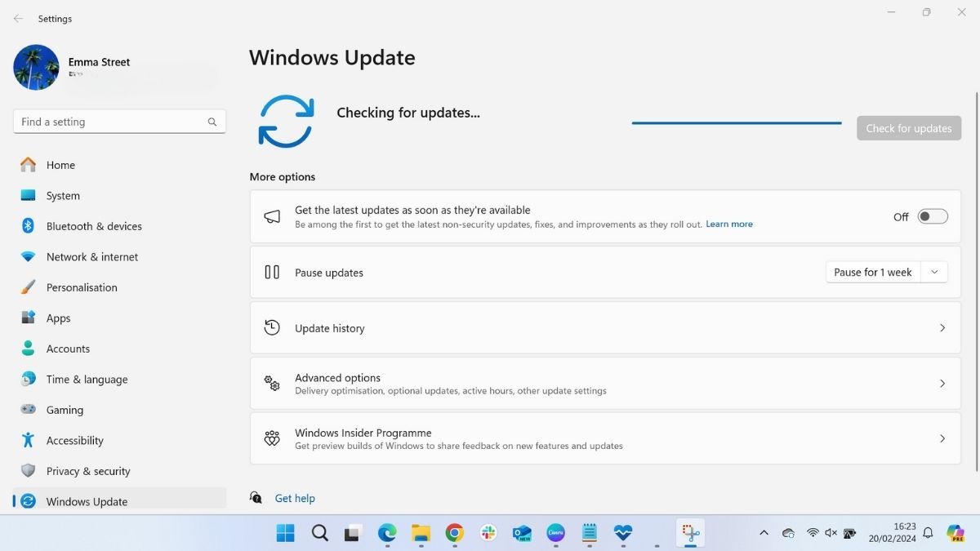Select the Network & internet sidebar icon

pos(29,256)
